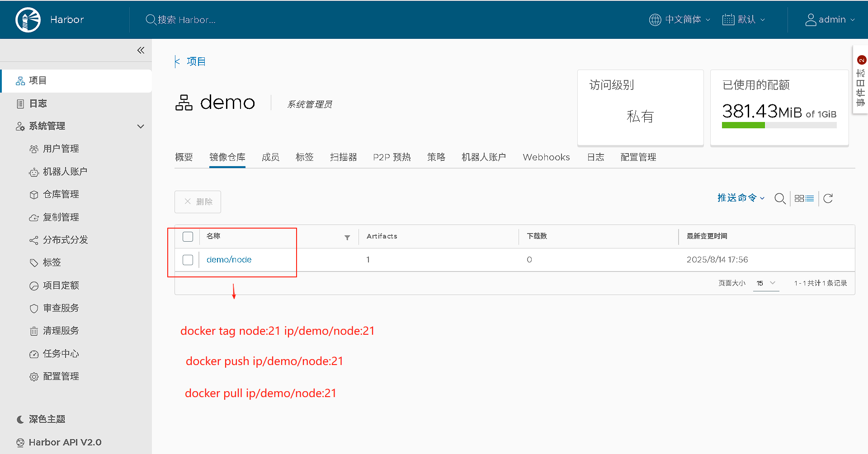
Task: Open the project 机器人账户 tab
Action: (484, 157)
